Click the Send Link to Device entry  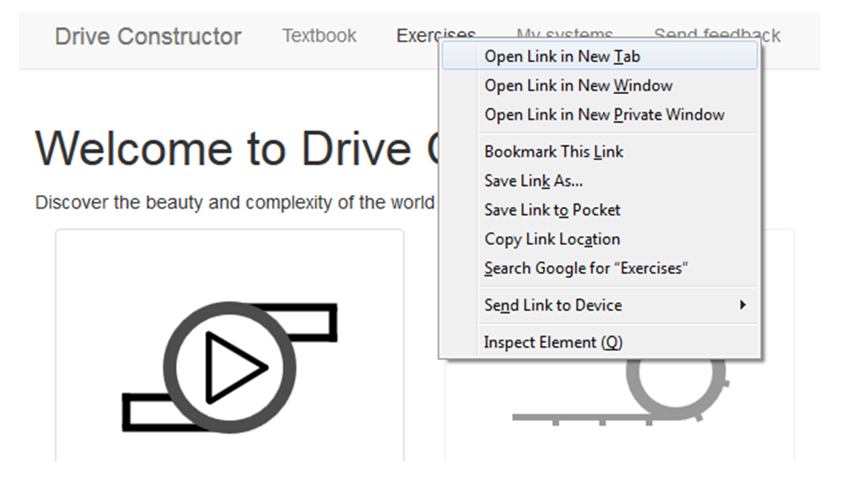pos(553,305)
